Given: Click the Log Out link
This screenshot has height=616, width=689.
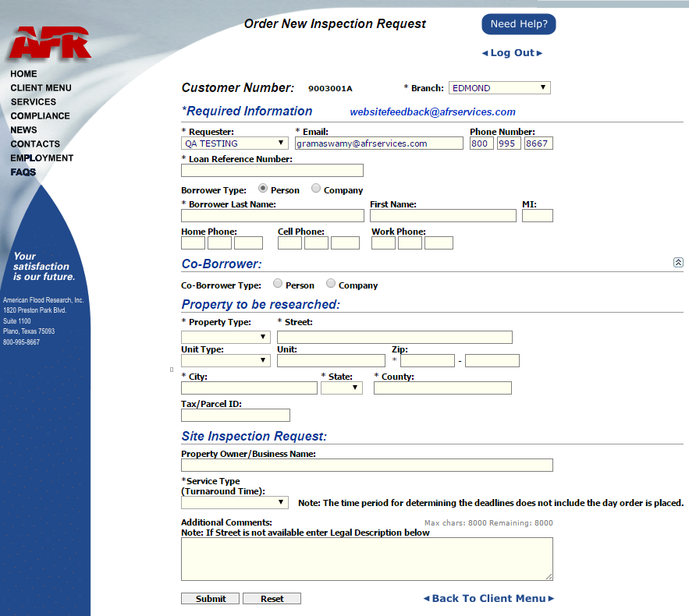Looking at the screenshot, I should 513,53.
